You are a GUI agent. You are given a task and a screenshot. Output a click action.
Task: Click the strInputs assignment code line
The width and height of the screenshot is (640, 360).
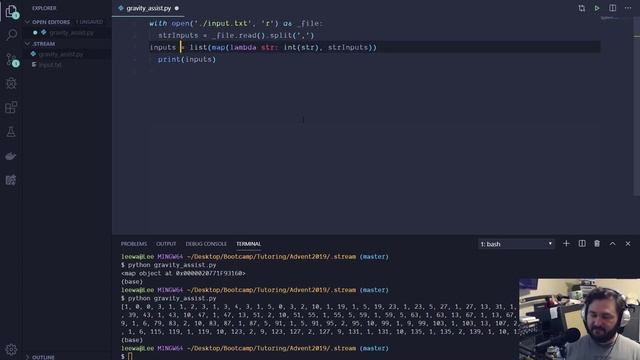coord(236,36)
